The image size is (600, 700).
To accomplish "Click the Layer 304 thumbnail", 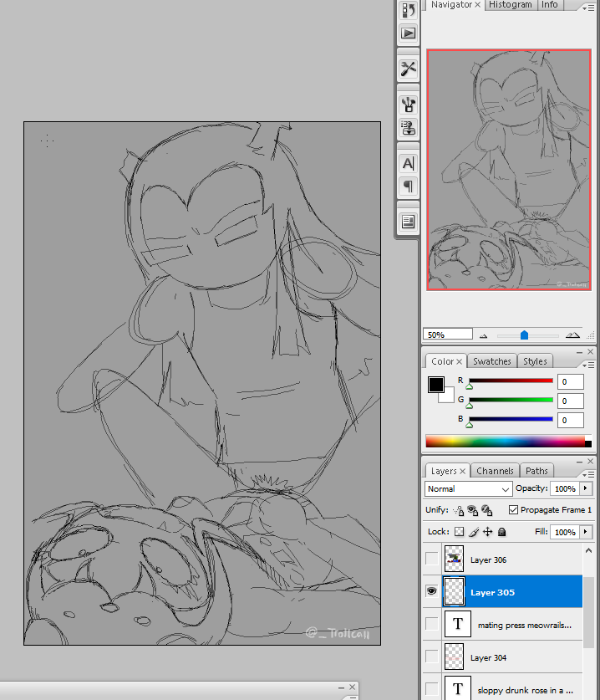I will [x=454, y=657].
